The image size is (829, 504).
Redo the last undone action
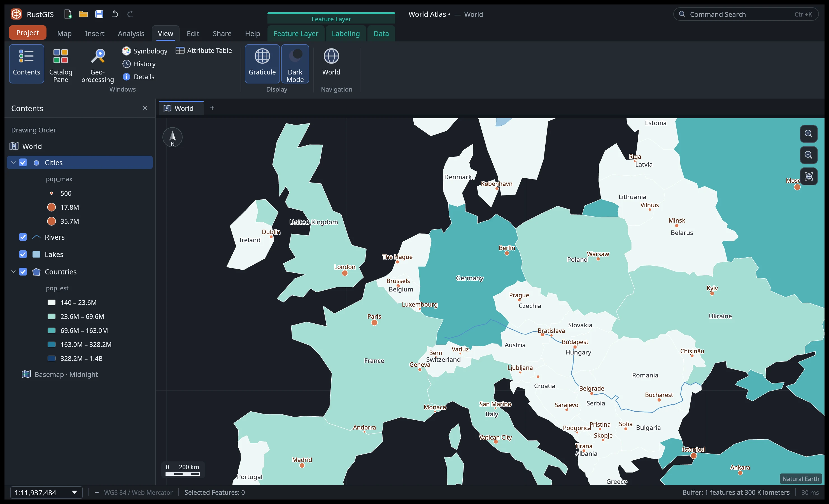tap(131, 14)
